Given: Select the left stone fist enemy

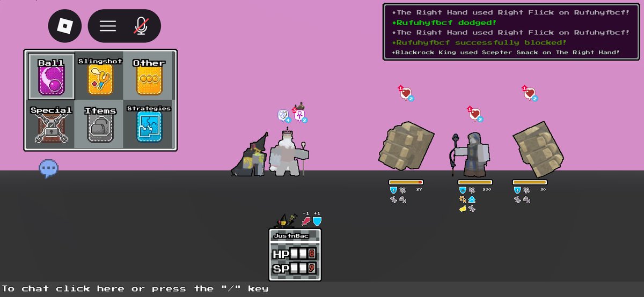Looking at the screenshot, I should point(405,146).
